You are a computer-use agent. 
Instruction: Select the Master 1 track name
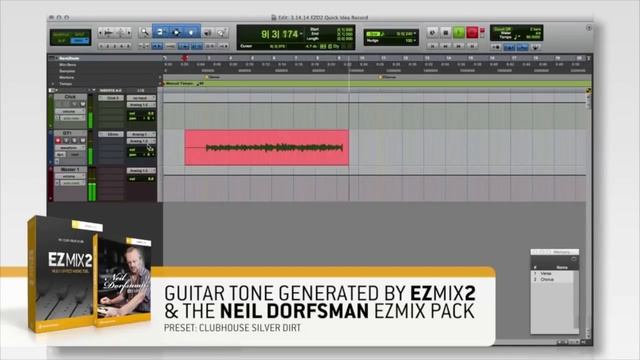tap(70, 169)
